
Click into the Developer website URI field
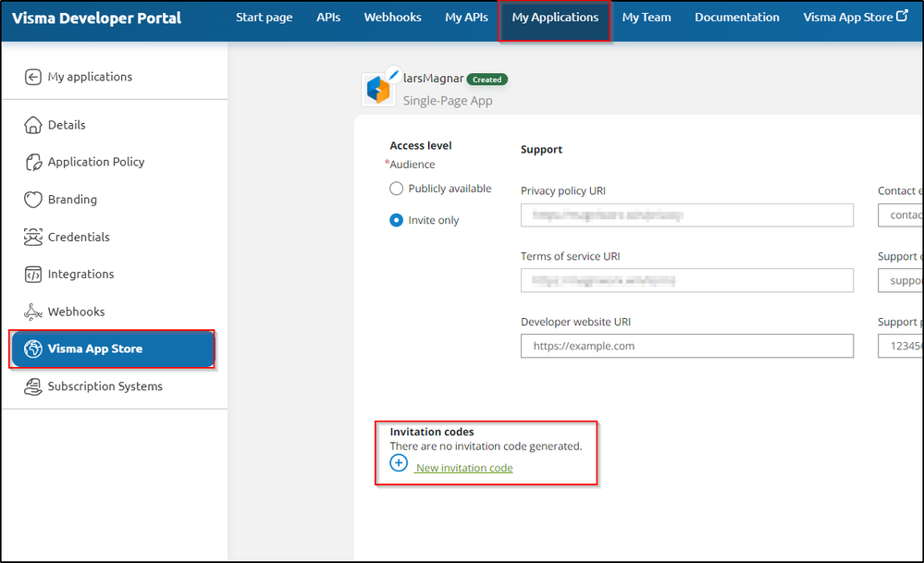(x=687, y=347)
